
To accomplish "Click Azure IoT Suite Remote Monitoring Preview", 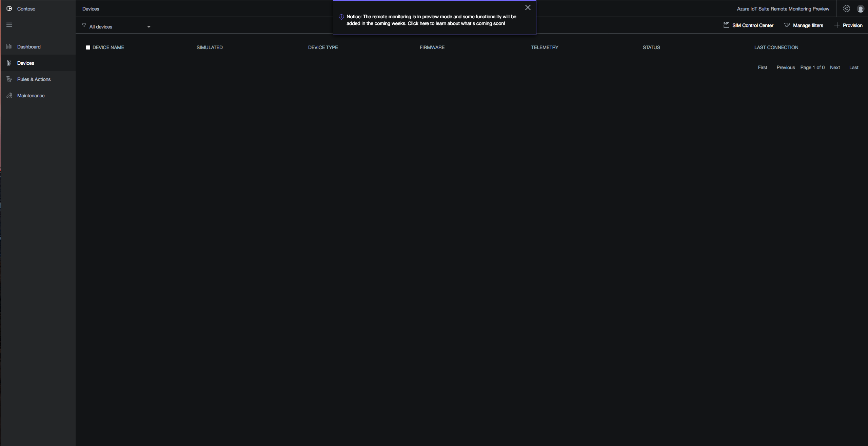I will tap(782, 8).
